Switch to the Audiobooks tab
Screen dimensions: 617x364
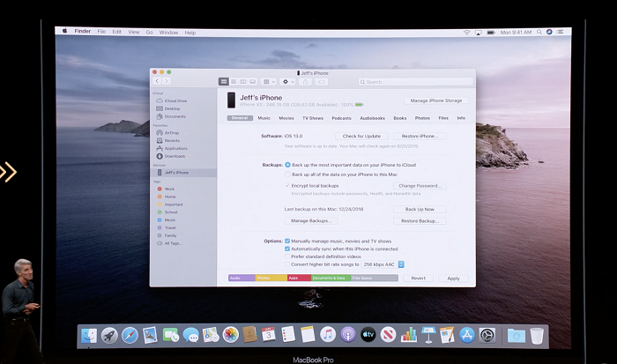coord(372,118)
